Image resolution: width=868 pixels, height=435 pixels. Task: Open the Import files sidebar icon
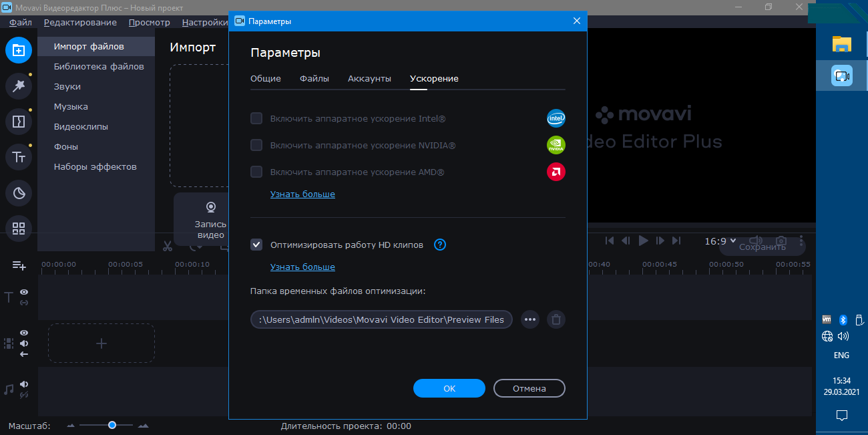click(19, 50)
